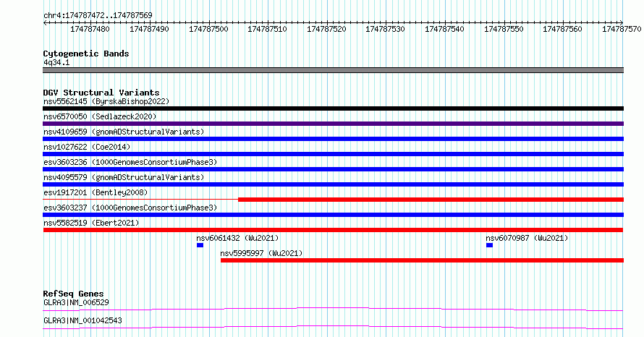Click the nsv5995997 (Wu2021) label
The image size is (644, 337).
[x=261, y=253]
